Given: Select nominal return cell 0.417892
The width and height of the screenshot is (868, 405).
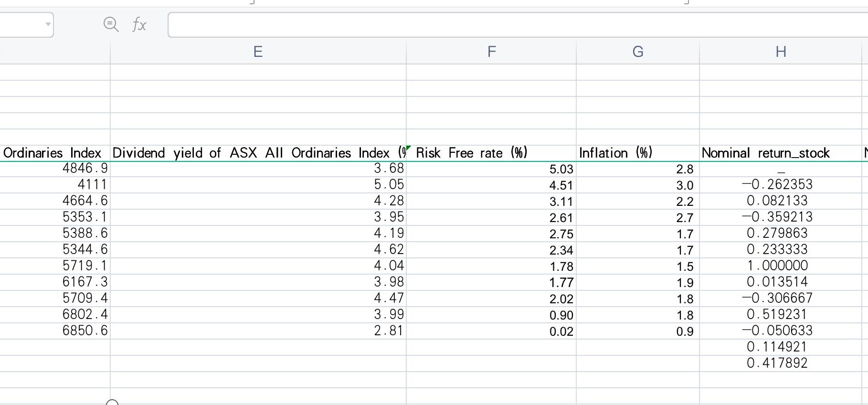Looking at the screenshot, I should point(781,363).
